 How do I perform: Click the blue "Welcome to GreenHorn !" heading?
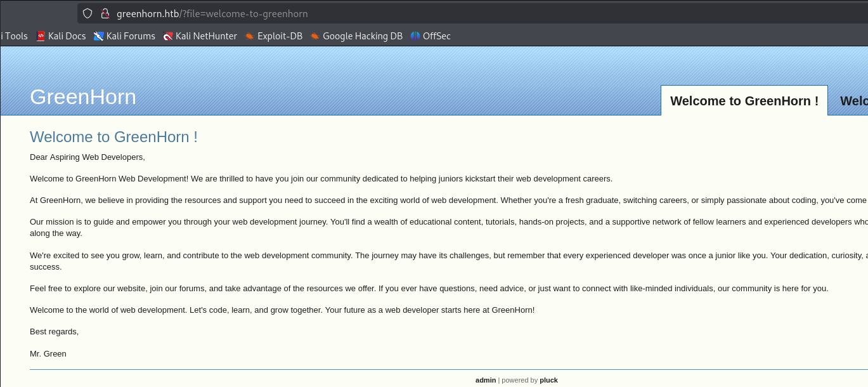(113, 137)
